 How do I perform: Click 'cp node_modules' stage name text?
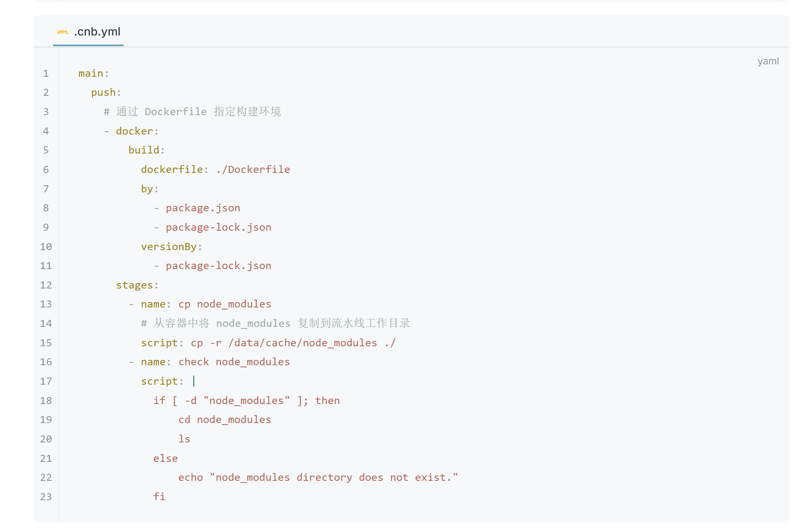click(225, 304)
